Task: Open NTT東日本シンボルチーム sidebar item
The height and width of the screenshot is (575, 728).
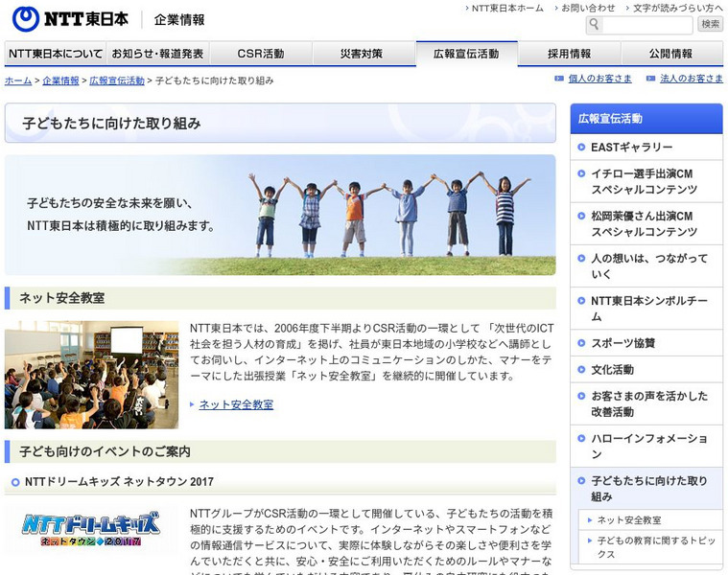Action: pos(646,309)
